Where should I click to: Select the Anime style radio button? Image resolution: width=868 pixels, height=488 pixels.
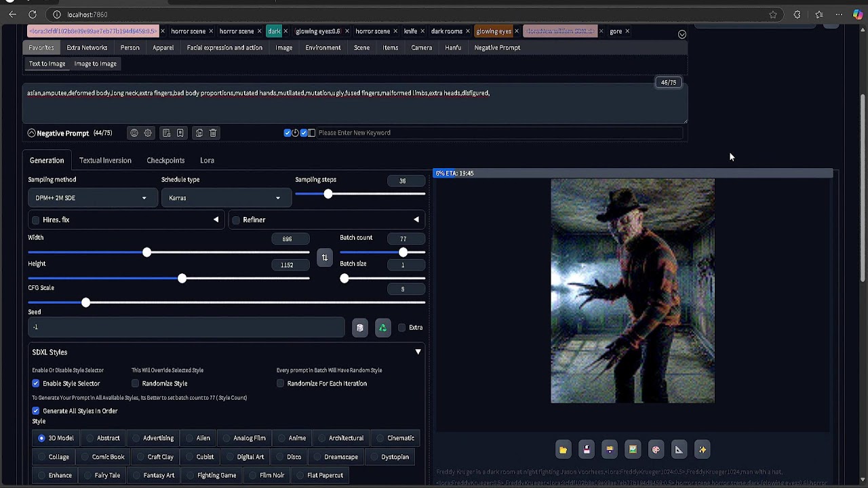[282, 439]
